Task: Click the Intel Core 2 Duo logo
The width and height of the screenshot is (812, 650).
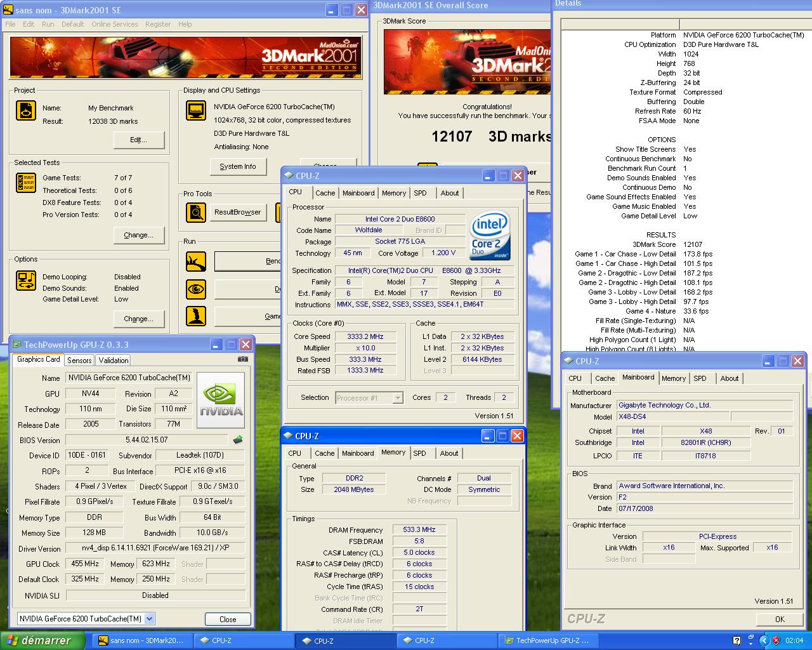Action: 490,235
